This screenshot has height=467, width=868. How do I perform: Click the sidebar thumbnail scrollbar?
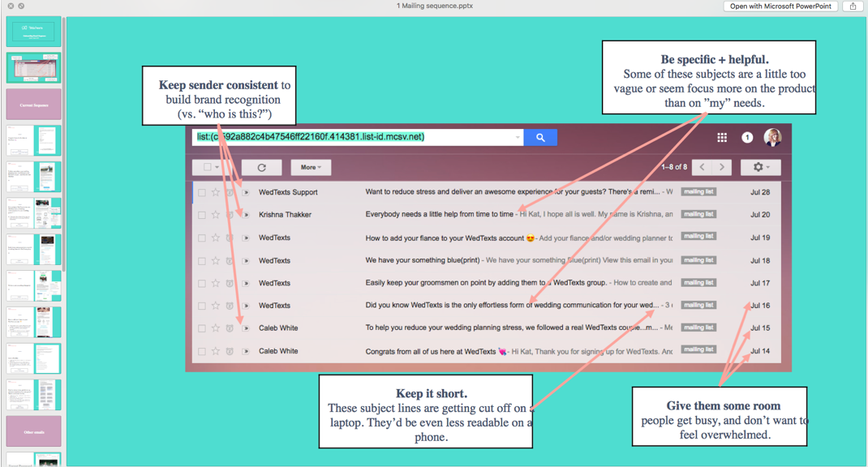tap(64, 144)
